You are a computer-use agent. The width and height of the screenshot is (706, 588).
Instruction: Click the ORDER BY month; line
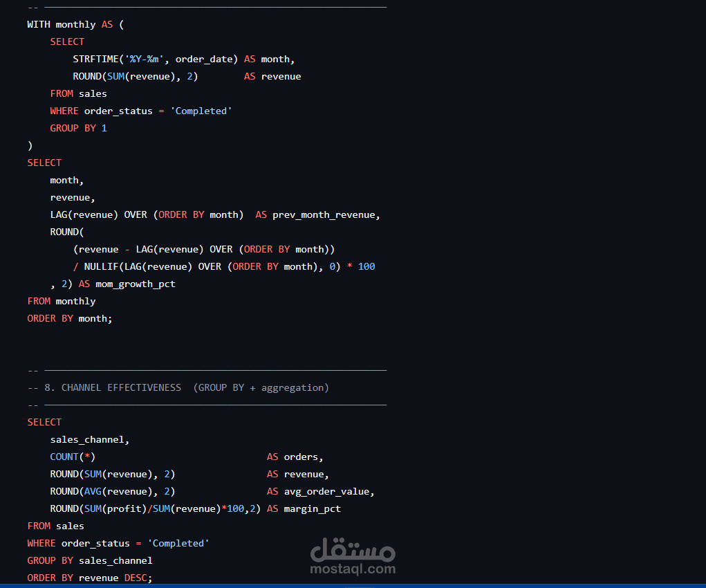(x=69, y=318)
